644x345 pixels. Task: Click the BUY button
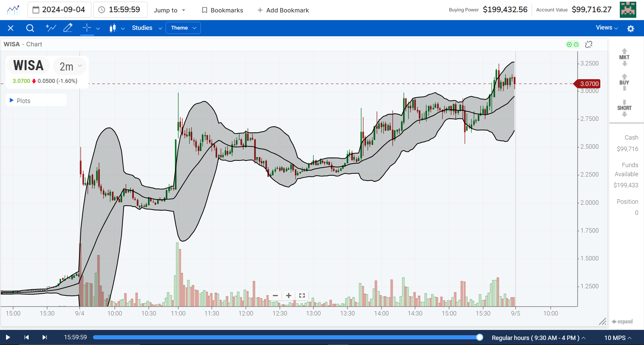click(x=624, y=82)
